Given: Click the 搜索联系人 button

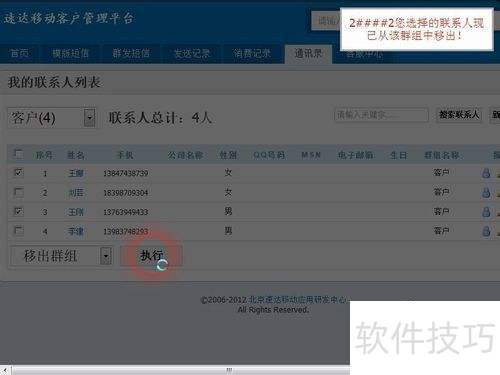Looking at the screenshot, I should (x=459, y=115).
